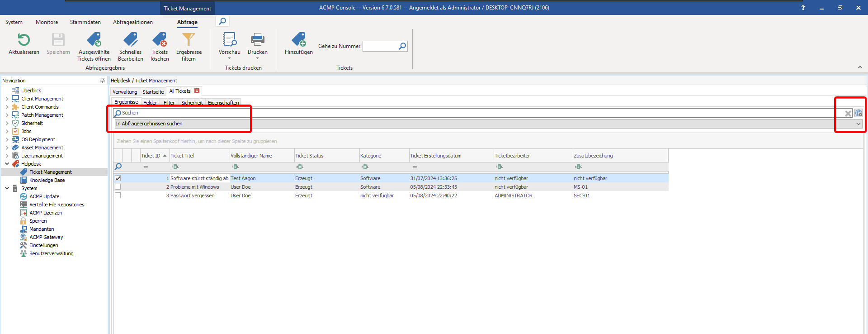Open selected tickets via Ausgewählte Tickets öffnen
868x334 pixels.
[x=94, y=40]
